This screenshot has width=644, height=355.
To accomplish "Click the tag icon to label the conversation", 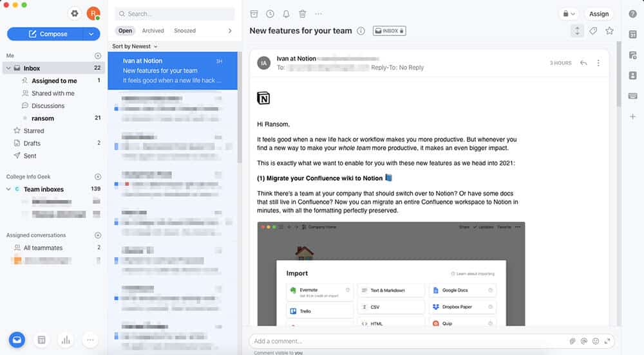I will [x=593, y=31].
